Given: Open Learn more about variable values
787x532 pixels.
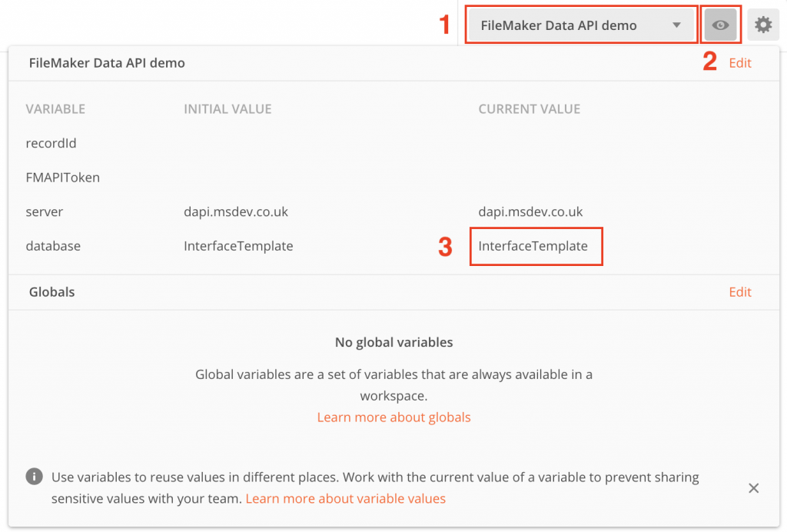Looking at the screenshot, I should point(345,498).
